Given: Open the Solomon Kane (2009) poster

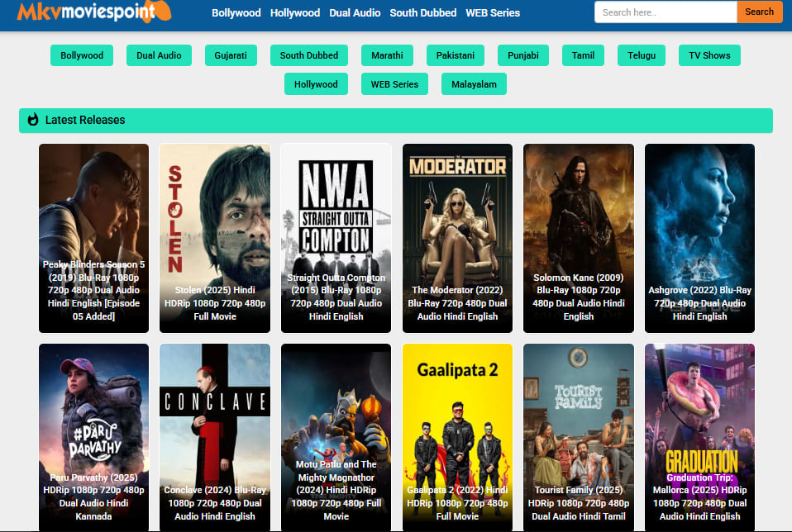Looking at the screenshot, I should click(x=579, y=238).
